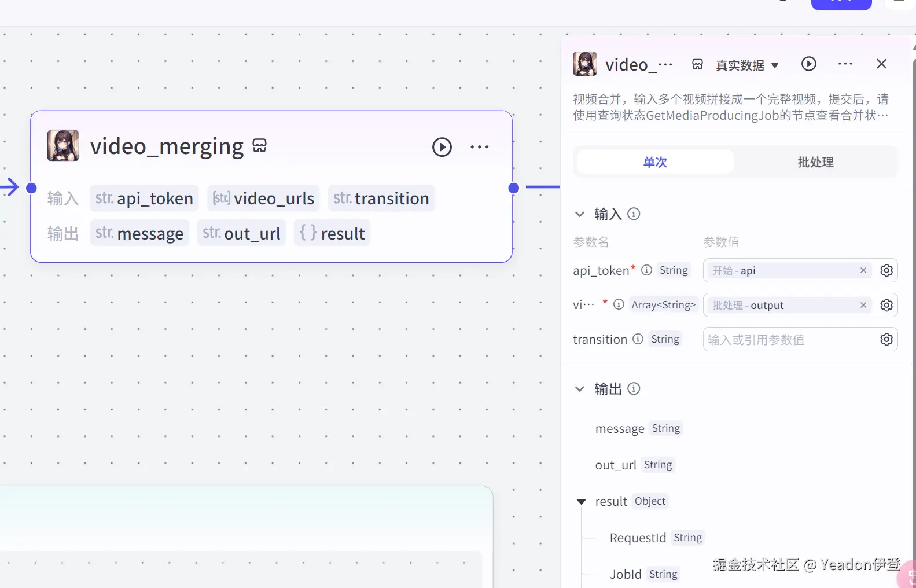
Task: Run node using panel play button
Action: [809, 64]
